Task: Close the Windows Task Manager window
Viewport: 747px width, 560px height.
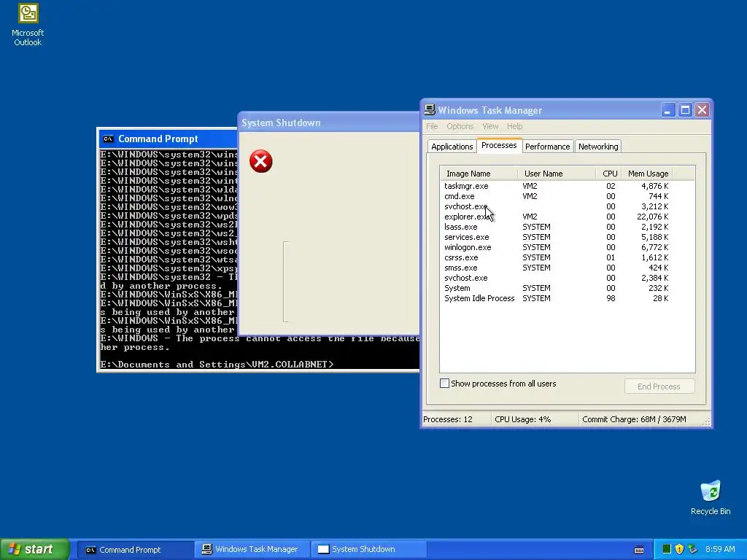Action: (703, 111)
